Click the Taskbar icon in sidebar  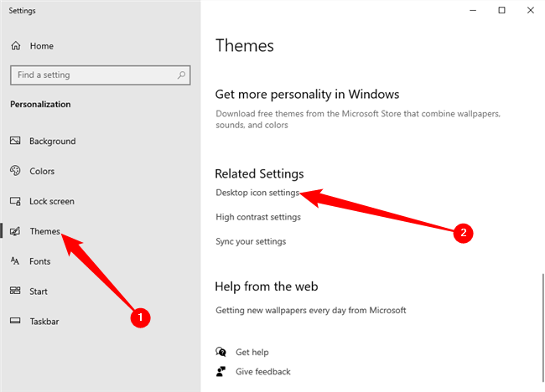tap(15, 322)
